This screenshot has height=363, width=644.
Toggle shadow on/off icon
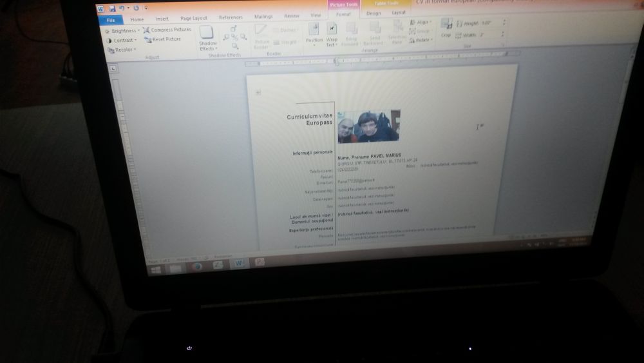234,37
